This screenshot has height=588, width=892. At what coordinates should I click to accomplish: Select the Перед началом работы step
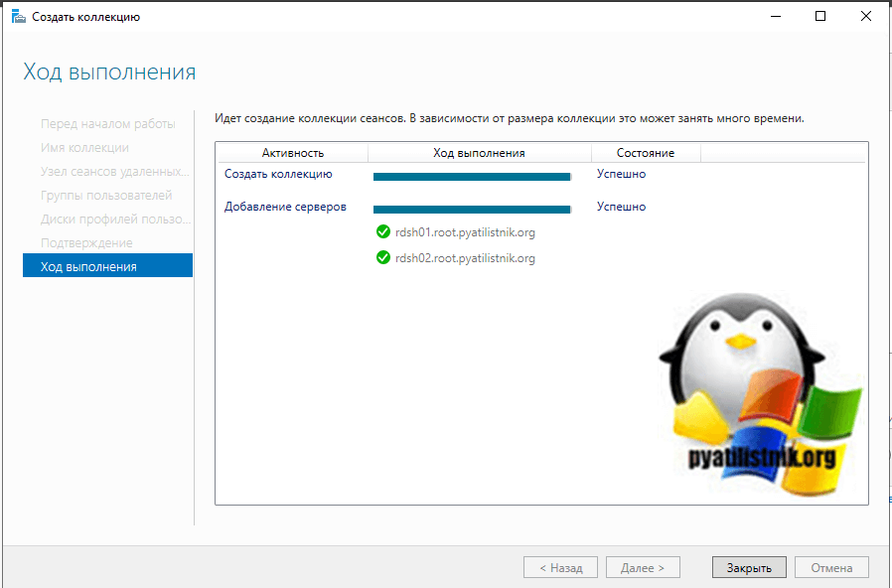(107, 123)
